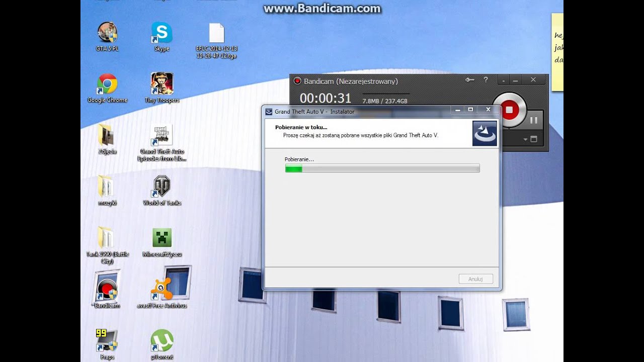This screenshot has height=362, width=644.
Task: Click the Bandicam title bar logo
Action: 297,81
